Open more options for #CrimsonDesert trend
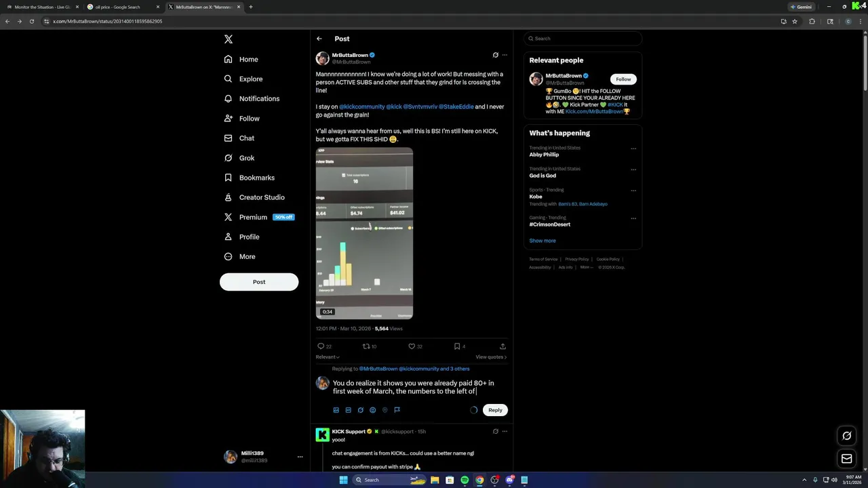This screenshot has height=488, width=868. [x=633, y=218]
